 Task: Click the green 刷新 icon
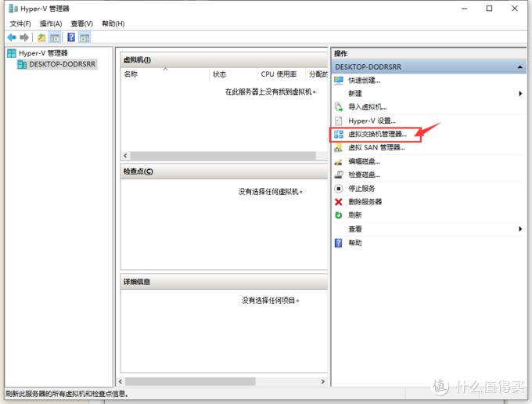coord(338,215)
